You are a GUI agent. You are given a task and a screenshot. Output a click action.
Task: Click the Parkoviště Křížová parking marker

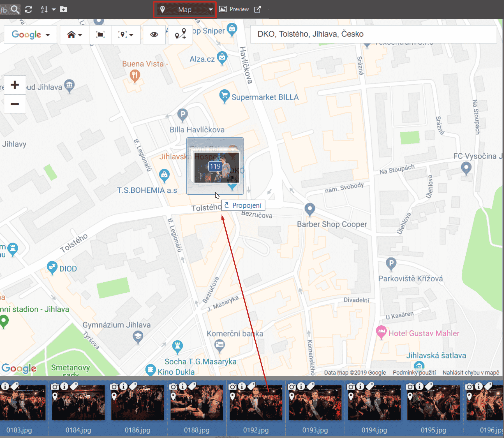391,264
